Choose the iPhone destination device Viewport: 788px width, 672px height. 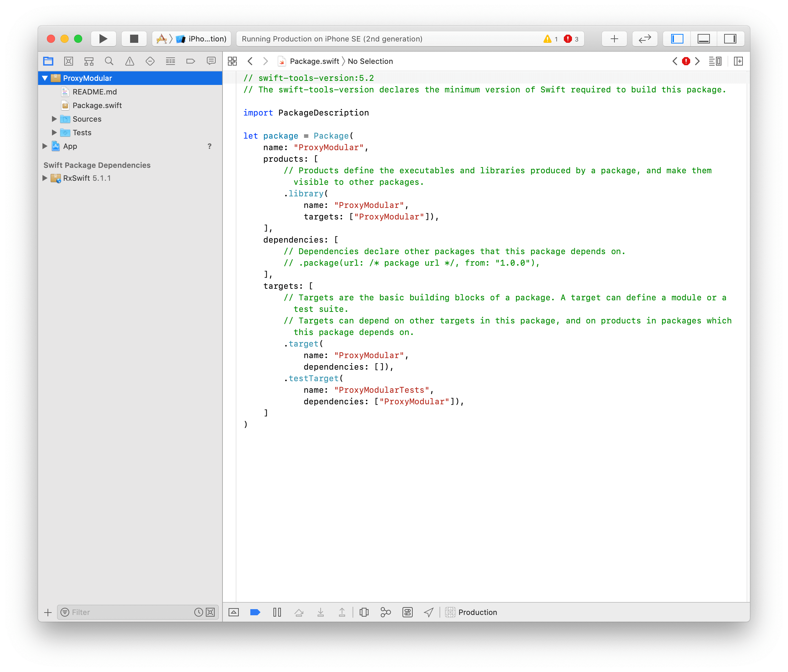click(201, 39)
